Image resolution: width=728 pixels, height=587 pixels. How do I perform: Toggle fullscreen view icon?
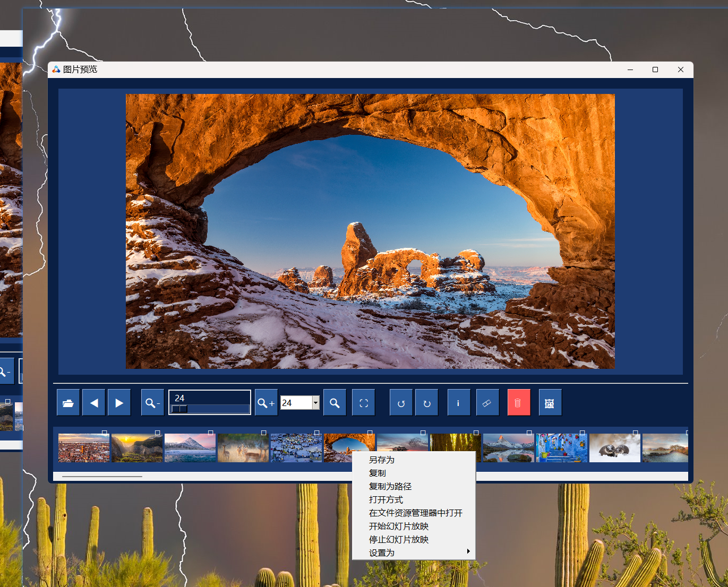pos(364,403)
